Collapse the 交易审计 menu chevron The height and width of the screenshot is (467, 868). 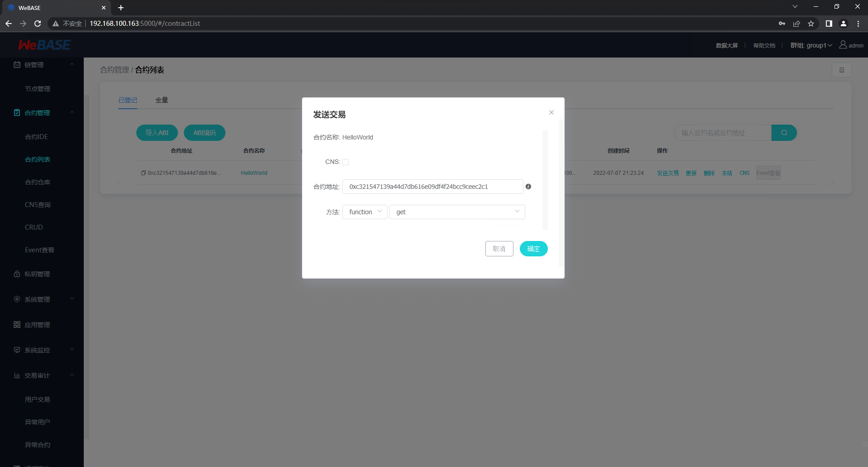pos(72,375)
